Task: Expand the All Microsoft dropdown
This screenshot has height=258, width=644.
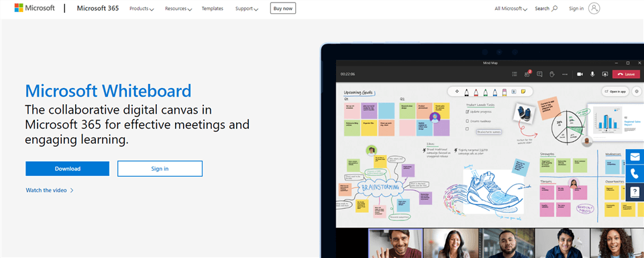Action: [x=511, y=8]
